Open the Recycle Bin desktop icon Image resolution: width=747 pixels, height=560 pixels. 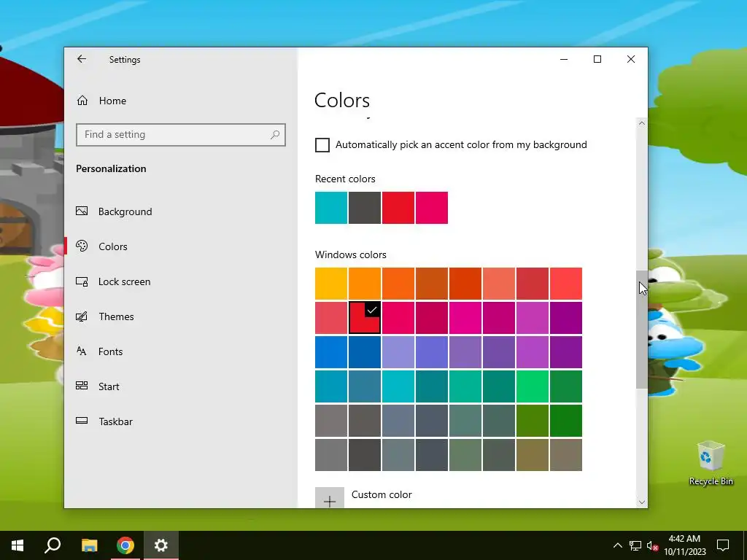tap(711, 463)
